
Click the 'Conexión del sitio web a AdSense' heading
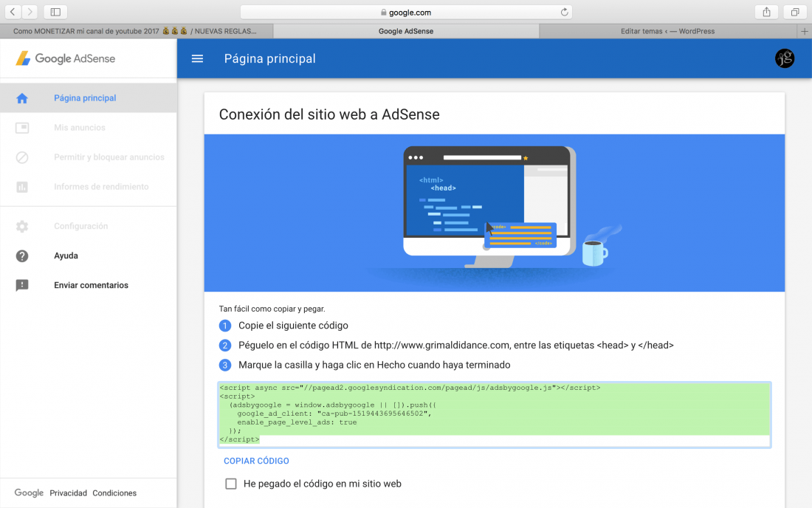point(329,114)
